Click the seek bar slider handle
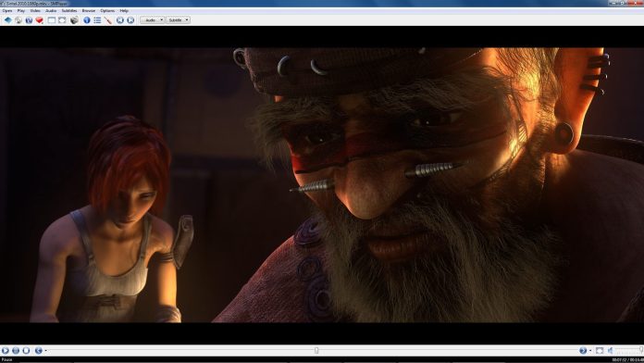Viewport: 644px width, 363px height. coord(316,350)
